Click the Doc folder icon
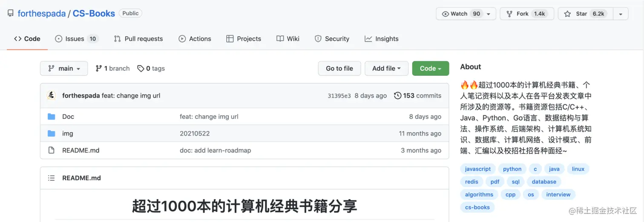The width and height of the screenshot is (644, 222). click(x=52, y=117)
